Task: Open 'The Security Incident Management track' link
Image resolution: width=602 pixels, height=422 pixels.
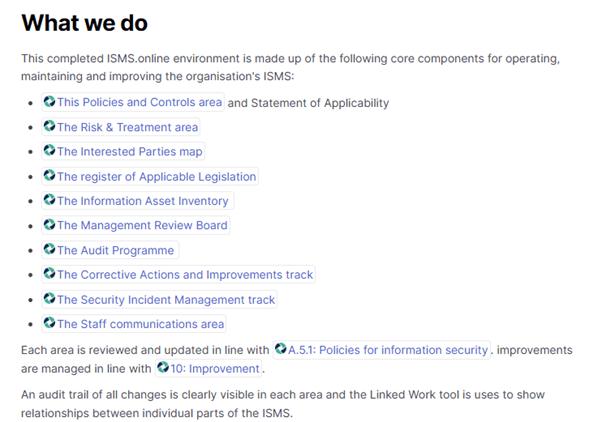Action: click(159, 300)
